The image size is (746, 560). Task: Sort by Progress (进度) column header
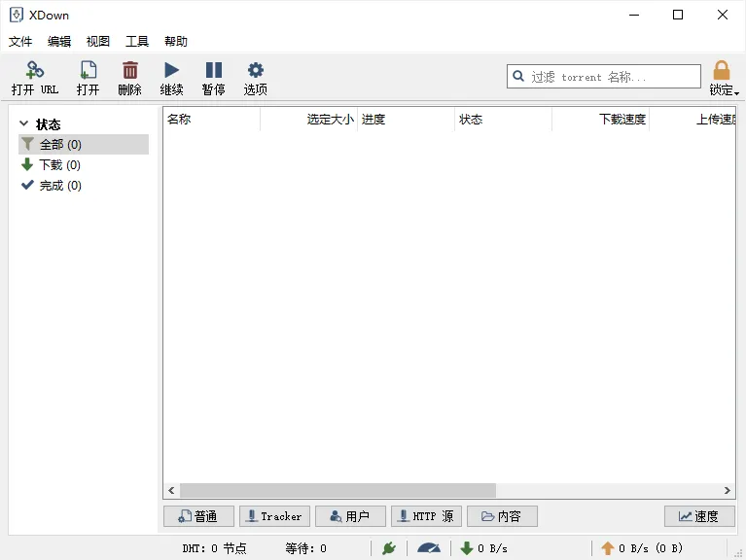click(x=407, y=119)
